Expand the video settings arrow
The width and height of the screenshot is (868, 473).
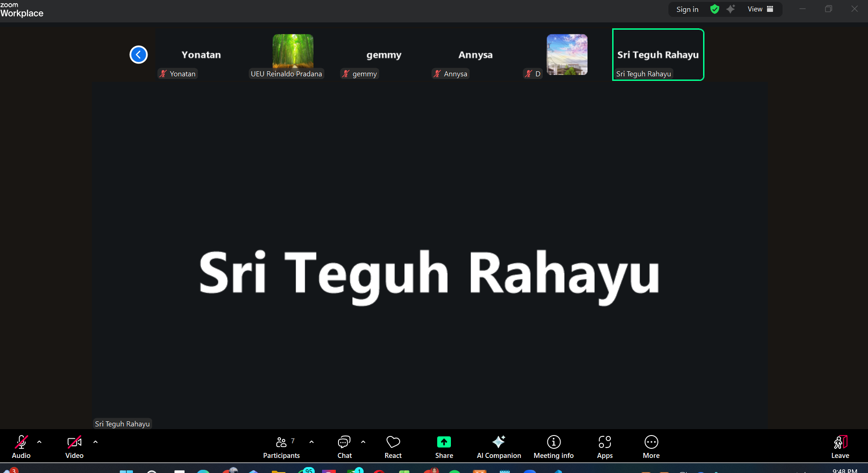click(x=95, y=442)
